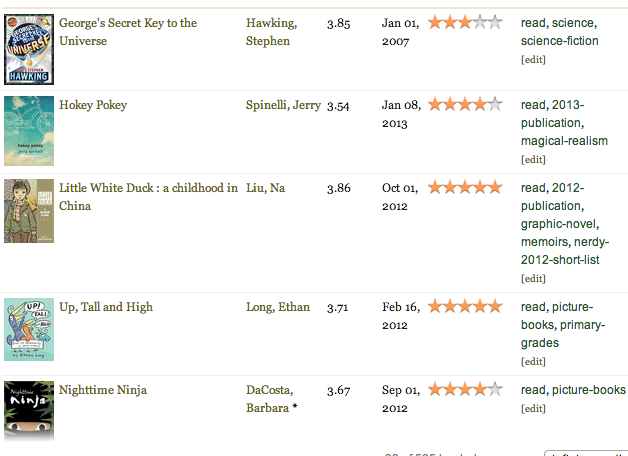This screenshot has width=628, height=456.
Task: Open Little White Duck cover image
Action: coord(29,211)
